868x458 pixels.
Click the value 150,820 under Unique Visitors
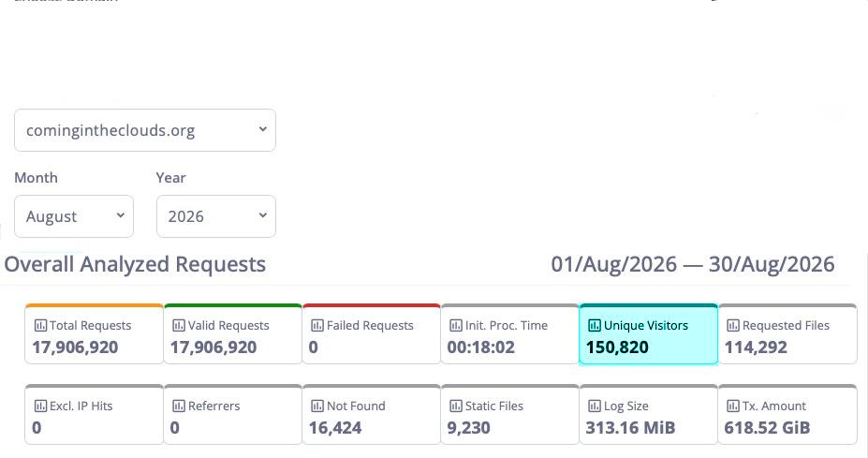[x=617, y=347]
